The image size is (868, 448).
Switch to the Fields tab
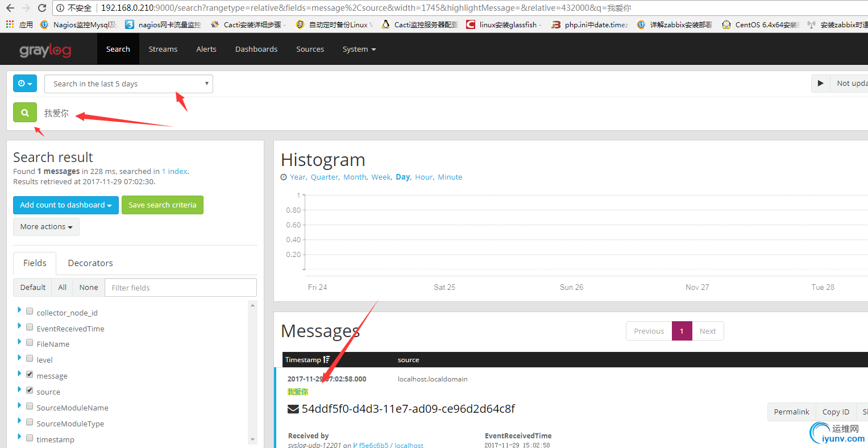(35, 263)
